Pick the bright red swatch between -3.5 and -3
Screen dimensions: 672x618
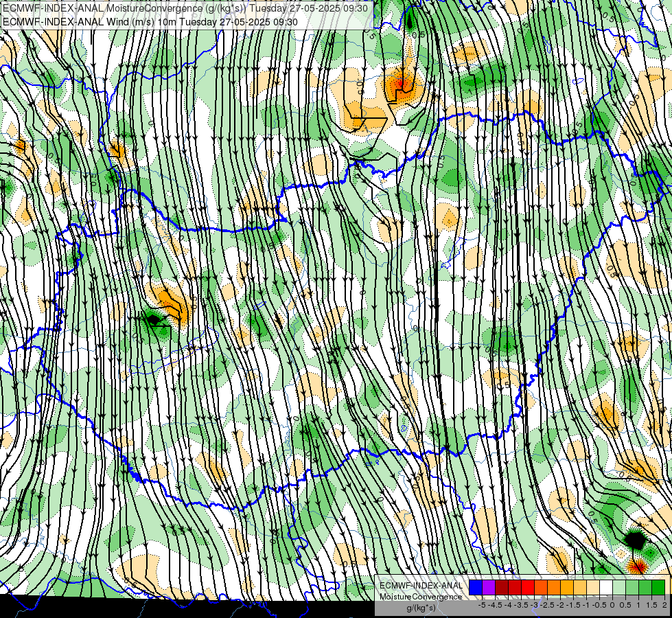(528, 587)
